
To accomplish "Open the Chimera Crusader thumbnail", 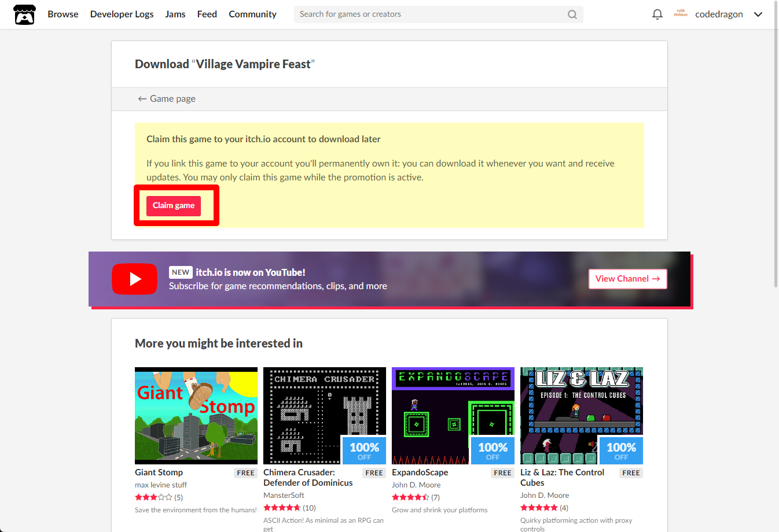I will [325, 416].
